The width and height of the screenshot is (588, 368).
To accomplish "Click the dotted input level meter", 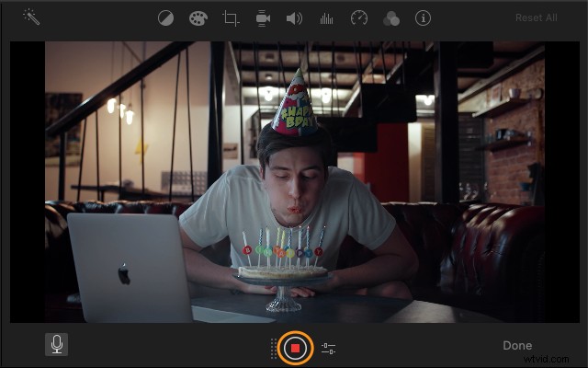I will [x=274, y=349].
